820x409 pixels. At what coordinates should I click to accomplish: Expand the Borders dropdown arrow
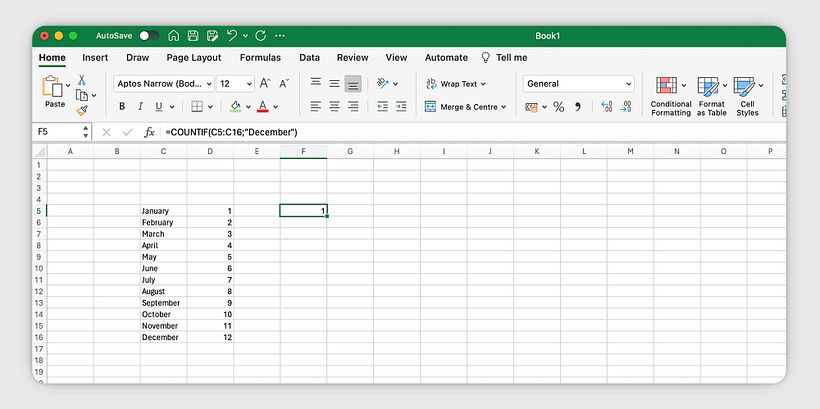[x=210, y=107]
